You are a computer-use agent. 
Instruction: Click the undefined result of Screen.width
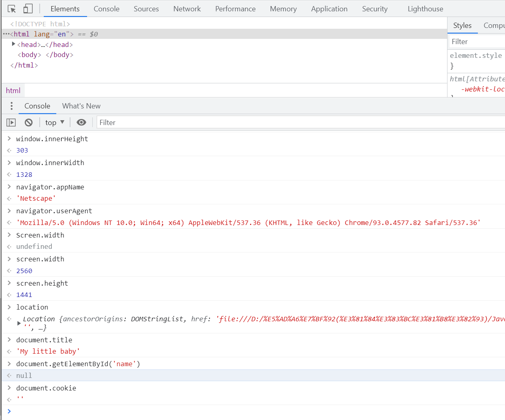34,246
